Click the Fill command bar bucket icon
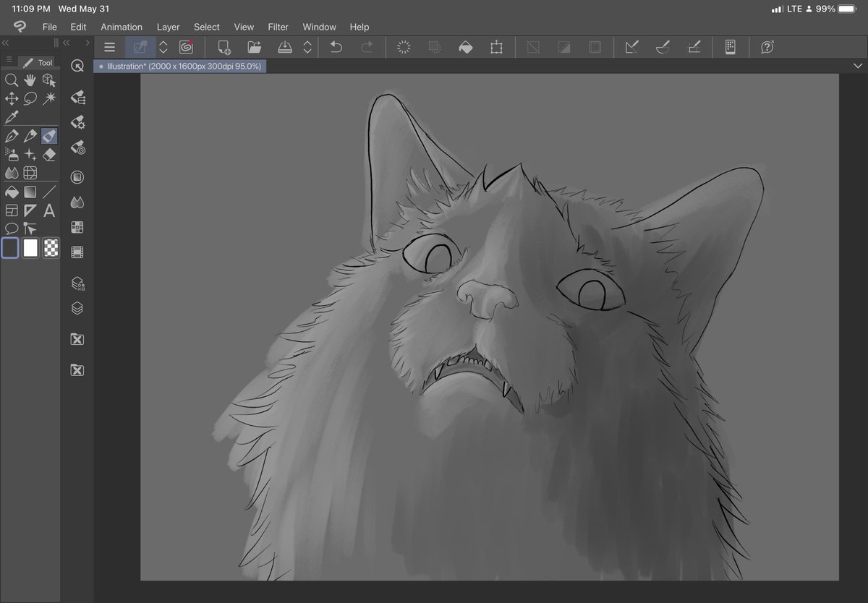Screen dimensions: 868x603 [466, 47]
